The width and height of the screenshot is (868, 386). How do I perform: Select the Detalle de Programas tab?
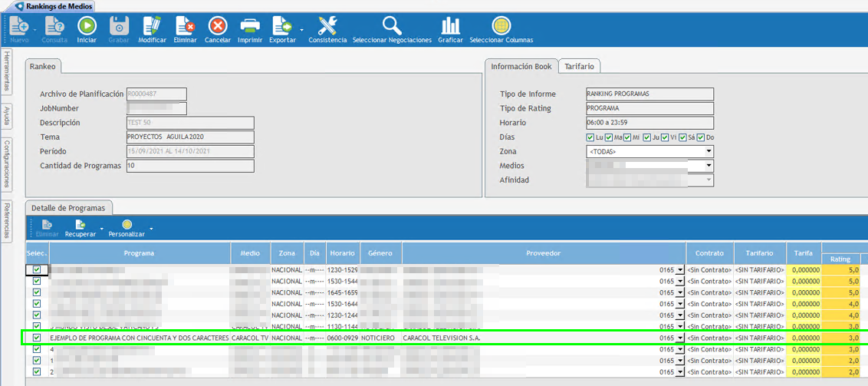coord(69,208)
